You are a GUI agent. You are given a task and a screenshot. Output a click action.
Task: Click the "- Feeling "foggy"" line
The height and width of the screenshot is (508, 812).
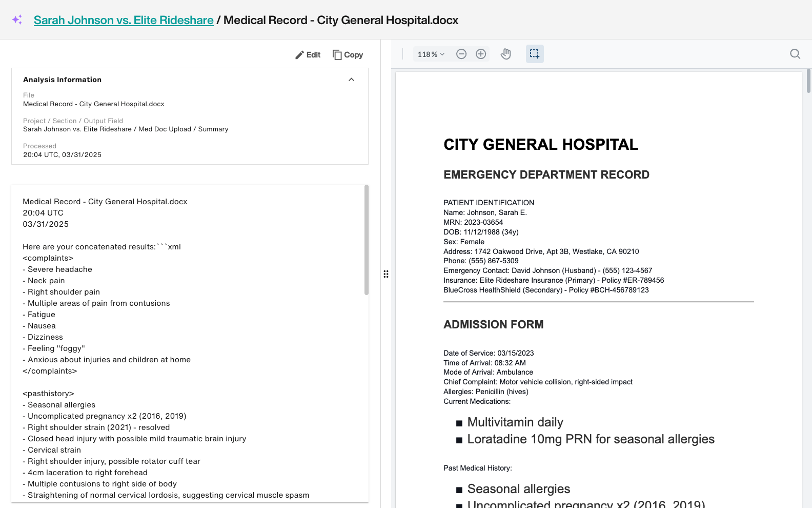click(x=54, y=348)
